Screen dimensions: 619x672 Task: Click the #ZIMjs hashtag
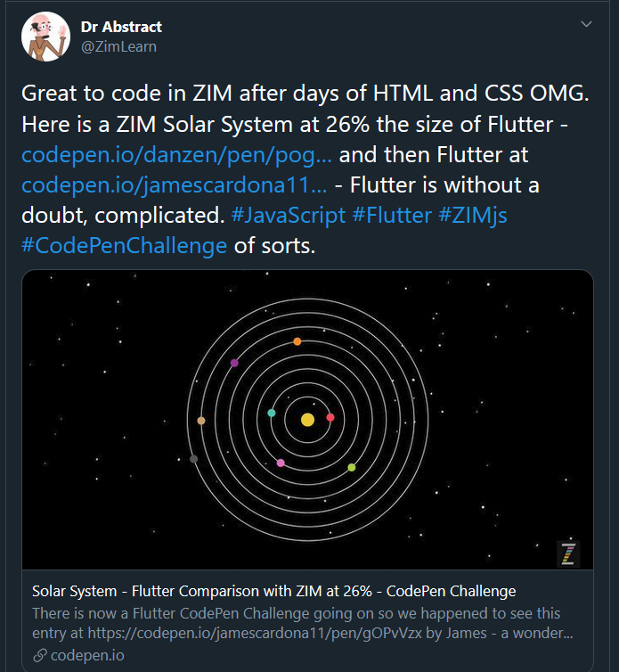pyautogui.click(x=473, y=215)
